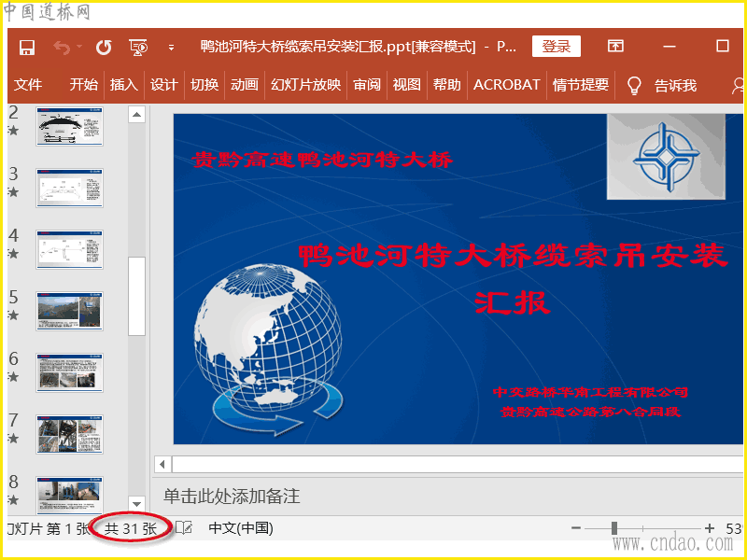Click zoom in plus button
Viewport: 747px width, 560px height.
710,527
